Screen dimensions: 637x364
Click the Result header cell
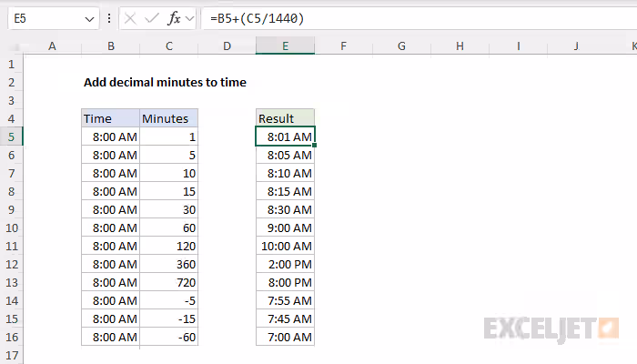(285, 118)
